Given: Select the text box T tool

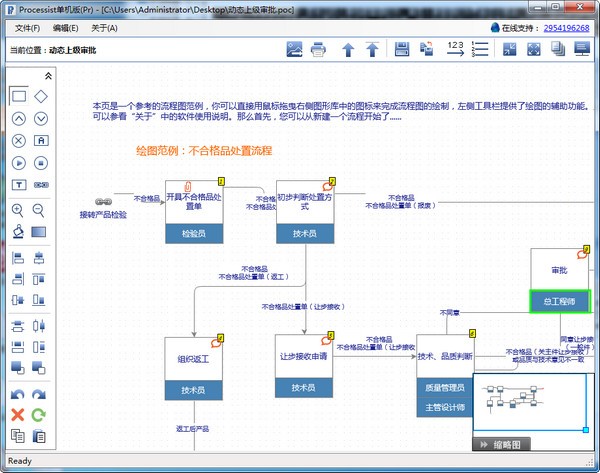Looking at the screenshot, I should pyautogui.click(x=18, y=185).
